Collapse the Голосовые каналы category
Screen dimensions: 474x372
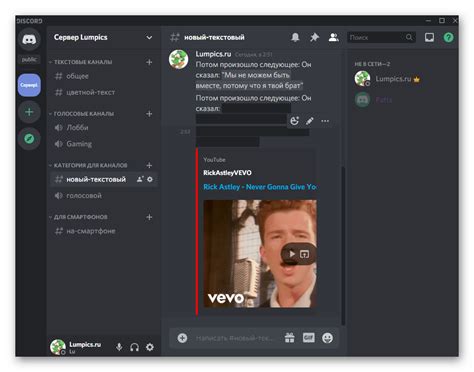tap(83, 114)
